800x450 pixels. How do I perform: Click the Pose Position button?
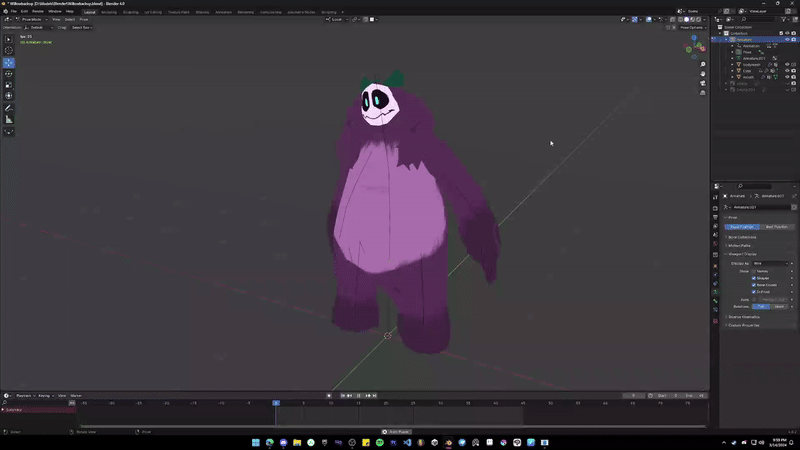tap(742, 227)
